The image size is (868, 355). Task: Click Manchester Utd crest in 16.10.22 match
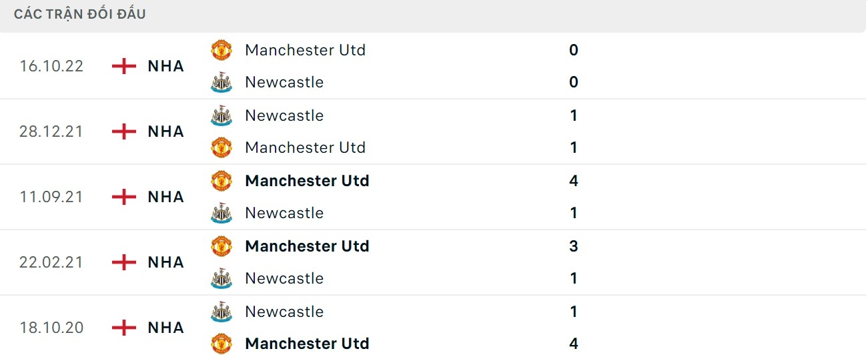point(222,50)
